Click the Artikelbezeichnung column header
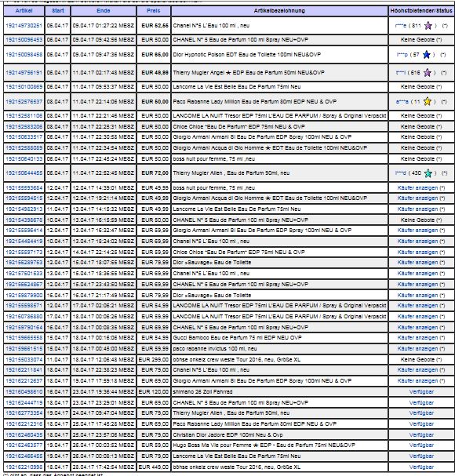 pos(279,11)
